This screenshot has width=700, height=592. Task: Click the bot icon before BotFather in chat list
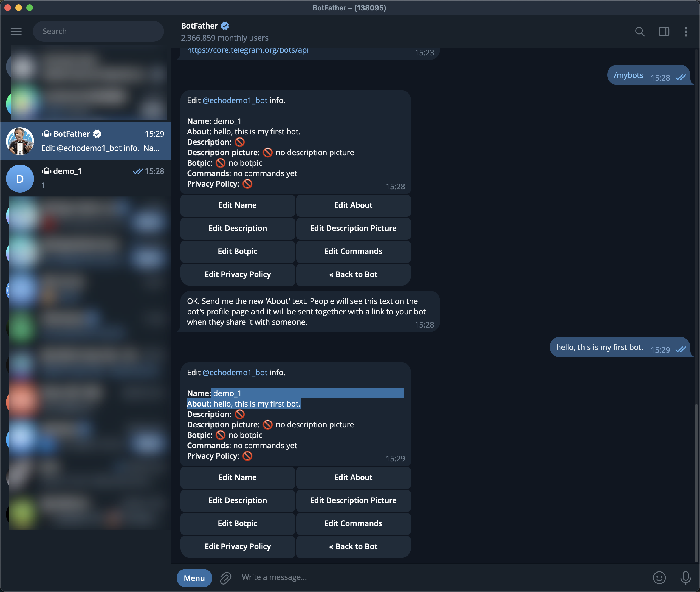coord(46,134)
